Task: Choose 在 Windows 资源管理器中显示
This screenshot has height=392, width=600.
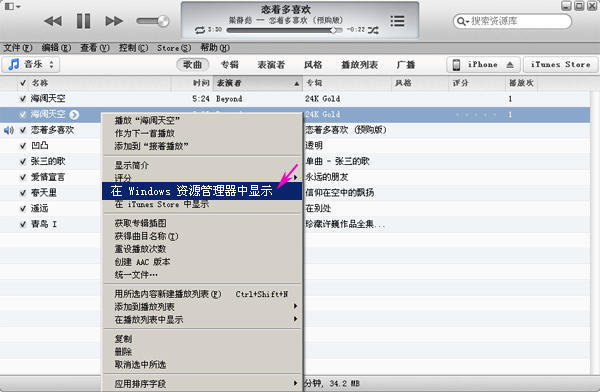Action: (202, 191)
